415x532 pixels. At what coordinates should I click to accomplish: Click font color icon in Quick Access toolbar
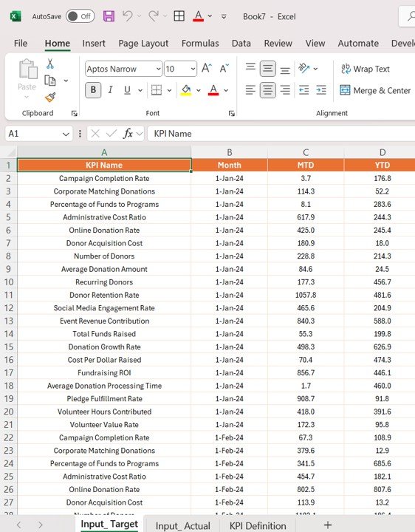pyautogui.click(x=199, y=16)
